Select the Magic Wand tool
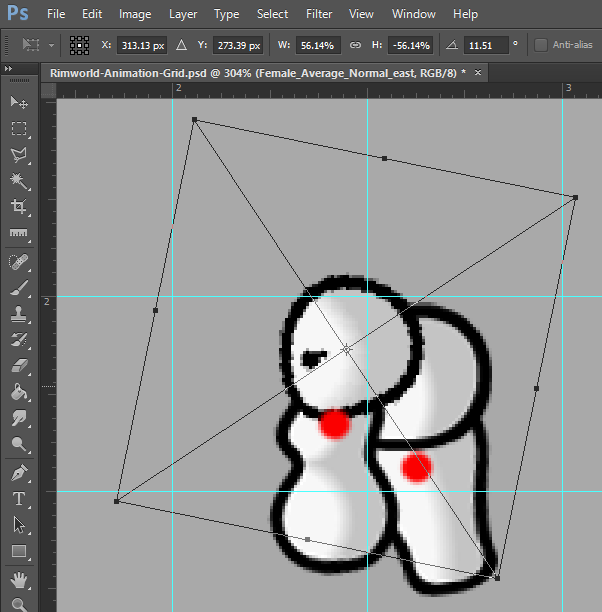This screenshot has width=602, height=612. pyautogui.click(x=19, y=180)
